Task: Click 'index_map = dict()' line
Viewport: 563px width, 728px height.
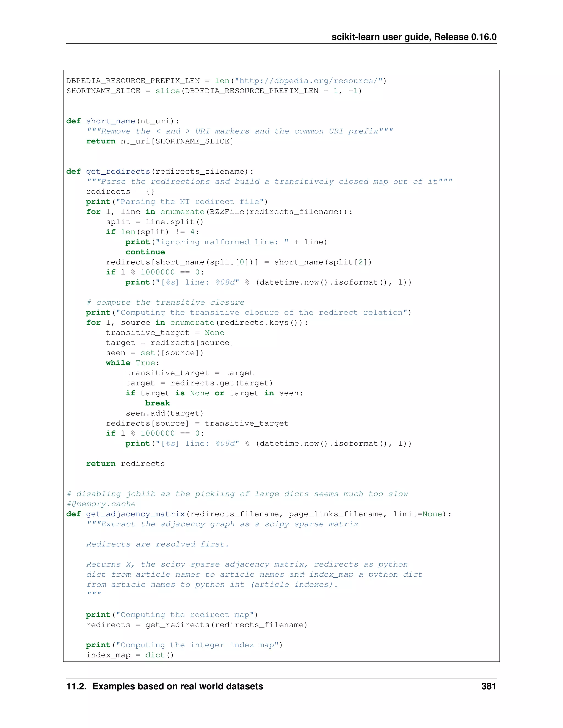Action: (130, 655)
